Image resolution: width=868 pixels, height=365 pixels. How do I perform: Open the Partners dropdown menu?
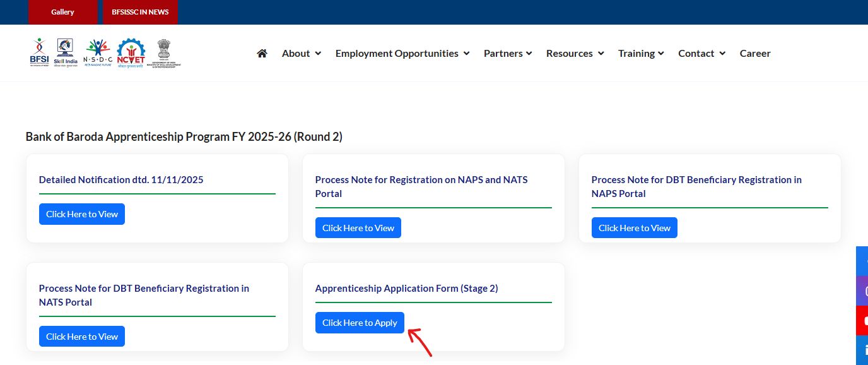[x=508, y=54]
